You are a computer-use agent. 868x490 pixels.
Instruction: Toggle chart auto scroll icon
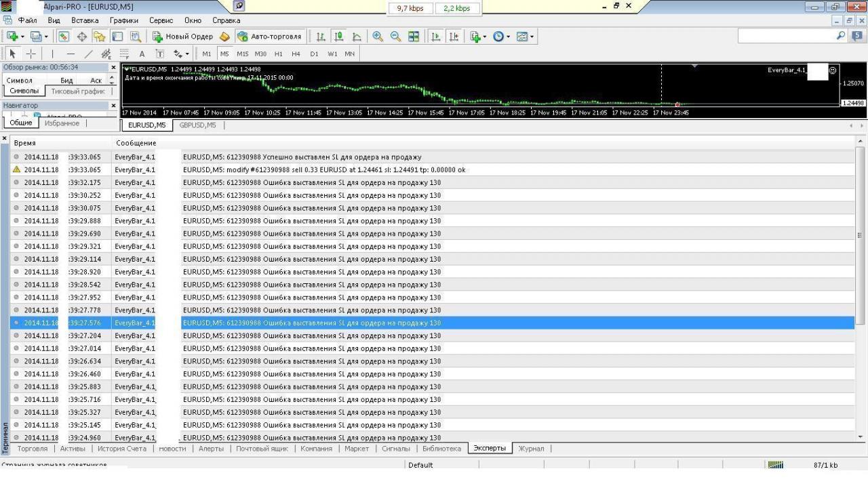(436, 37)
